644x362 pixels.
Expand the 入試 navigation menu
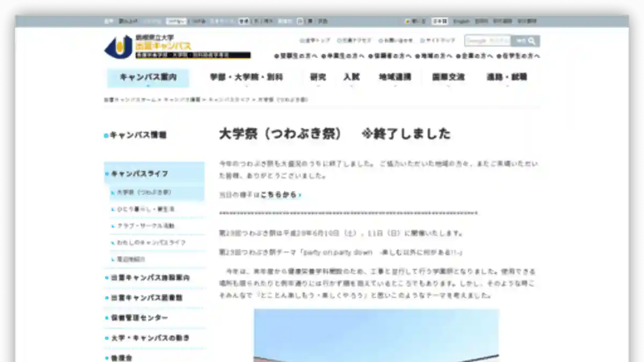[351, 77]
